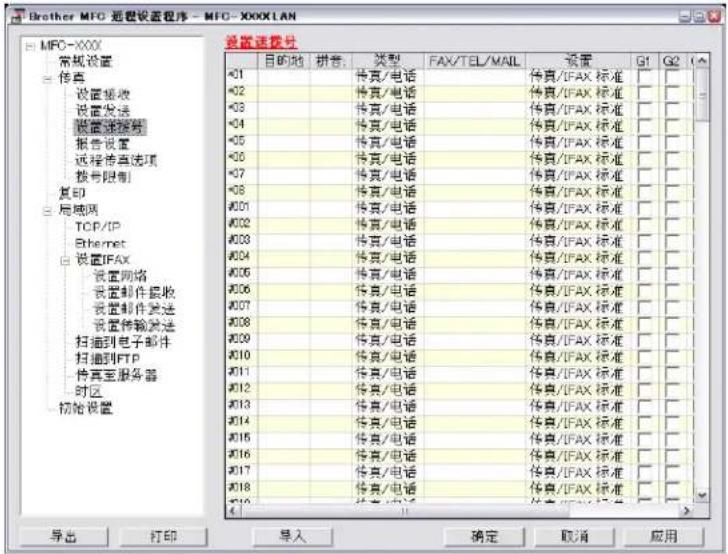The width and height of the screenshot is (728, 554).
Task: Open TCP/IP settings in the tree
Action: pos(98,227)
